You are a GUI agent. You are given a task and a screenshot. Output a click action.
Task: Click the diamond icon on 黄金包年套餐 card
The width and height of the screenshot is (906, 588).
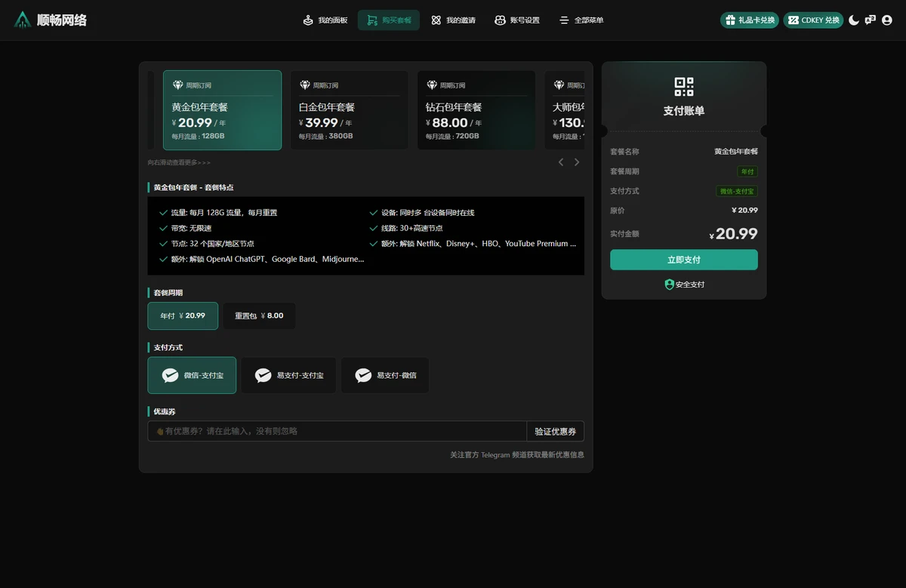(x=178, y=85)
